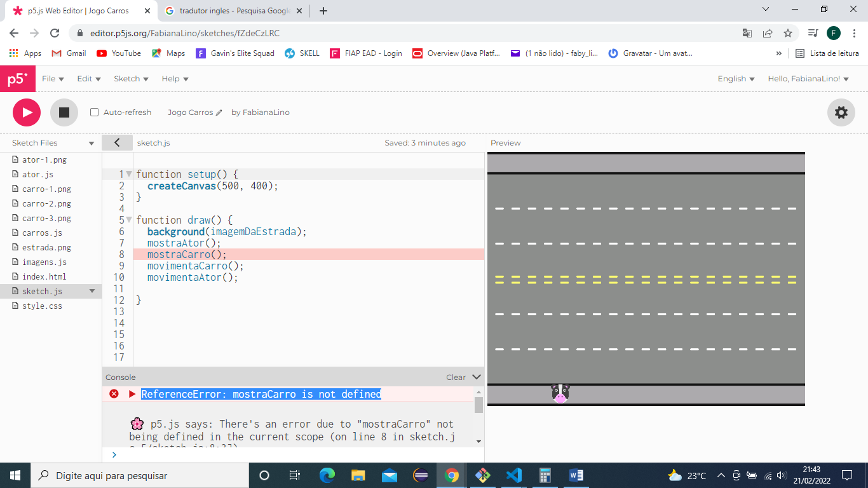
Task: Open Calculator from taskbar
Action: pyautogui.click(x=545, y=475)
